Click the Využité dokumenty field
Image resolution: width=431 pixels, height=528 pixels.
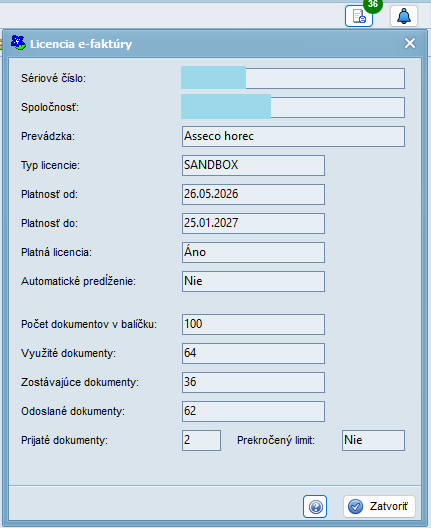click(253, 353)
